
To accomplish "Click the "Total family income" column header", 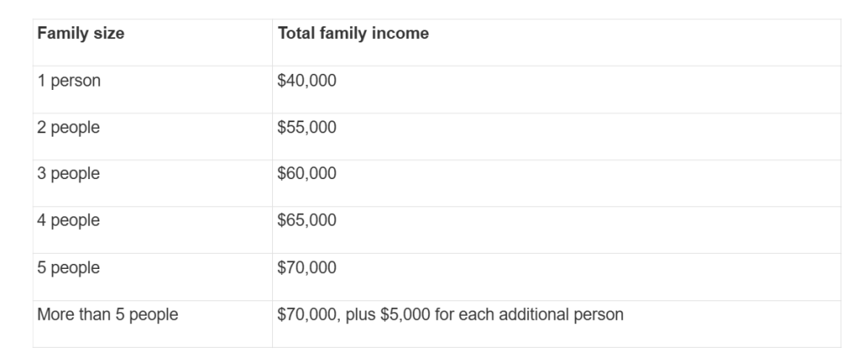I will [x=353, y=34].
